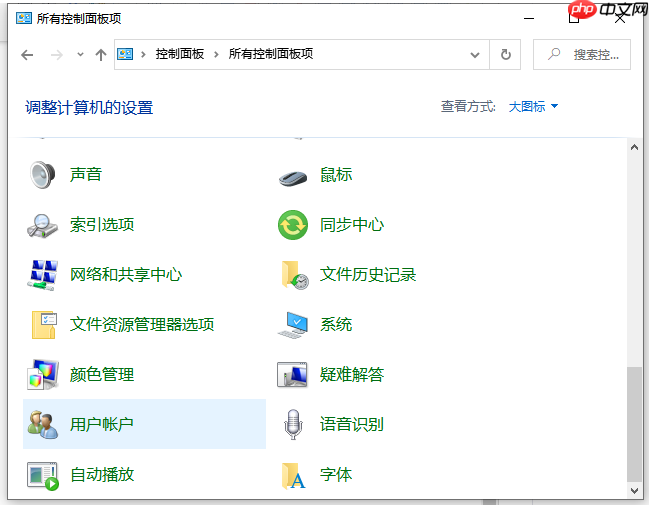Open the 语音识别 link
The height and width of the screenshot is (505, 649).
click(352, 425)
